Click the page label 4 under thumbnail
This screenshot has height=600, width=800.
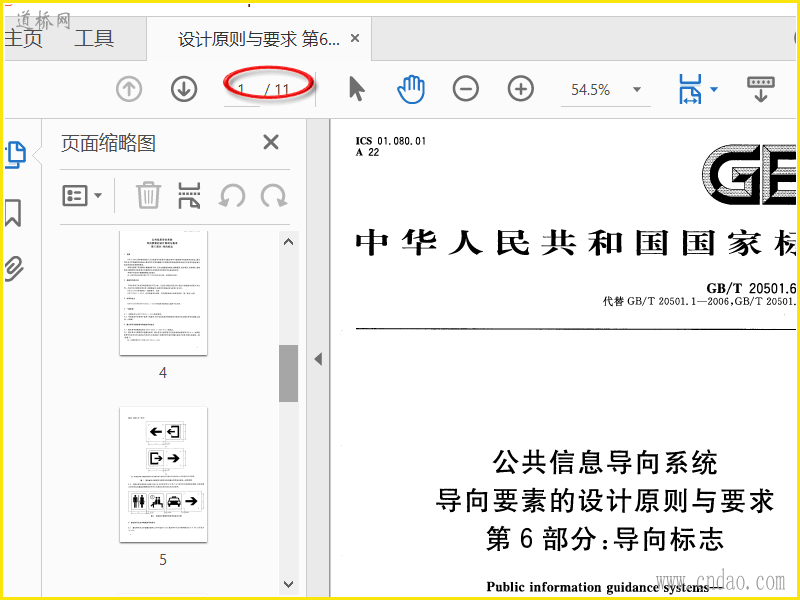point(163,373)
